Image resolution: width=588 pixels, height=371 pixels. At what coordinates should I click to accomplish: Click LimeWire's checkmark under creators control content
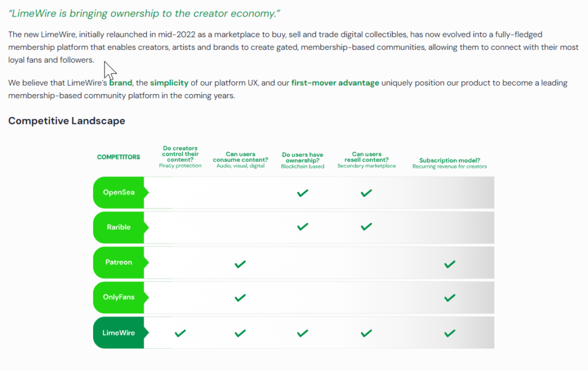click(180, 333)
